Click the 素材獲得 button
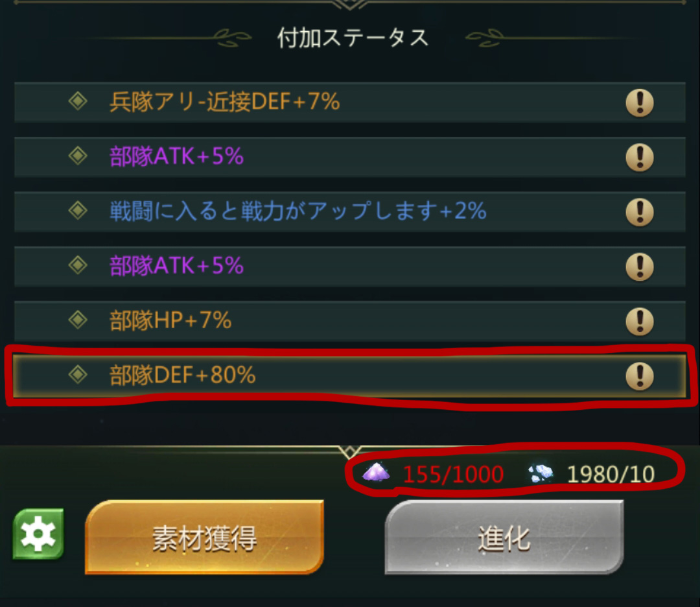 pos(204,538)
